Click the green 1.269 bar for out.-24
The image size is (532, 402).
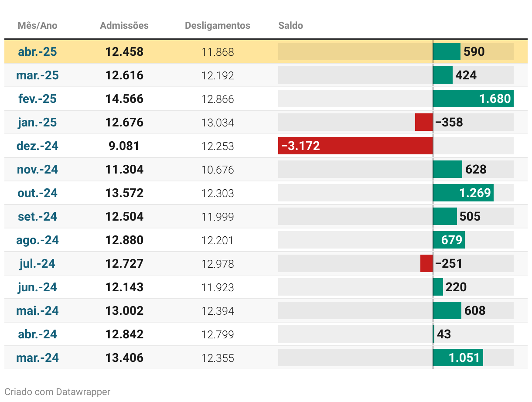click(x=463, y=193)
